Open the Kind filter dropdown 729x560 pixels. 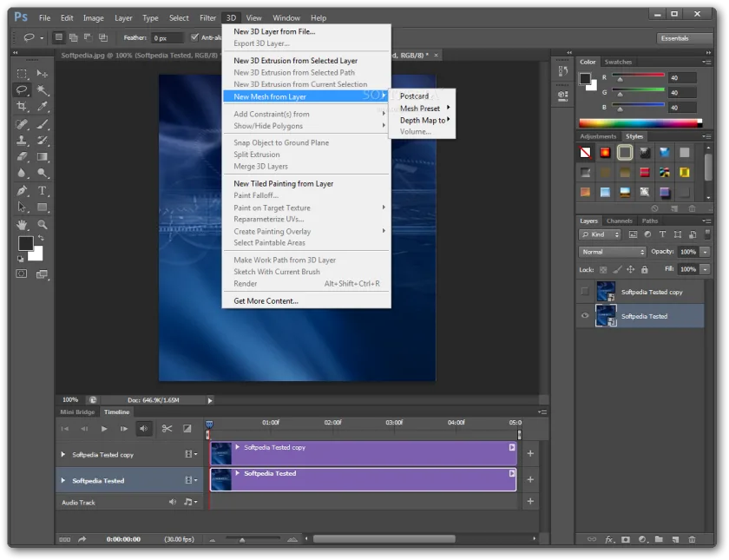[x=601, y=234]
